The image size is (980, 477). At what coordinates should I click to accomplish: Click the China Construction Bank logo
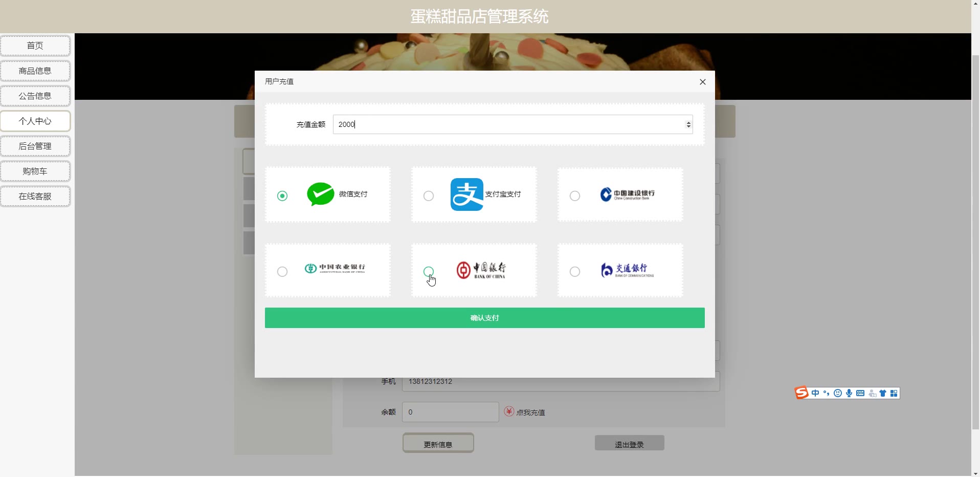click(x=628, y=194)
